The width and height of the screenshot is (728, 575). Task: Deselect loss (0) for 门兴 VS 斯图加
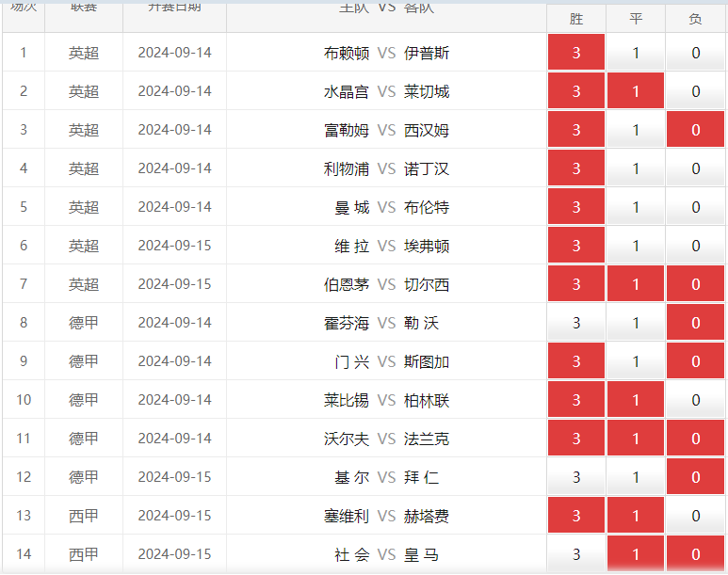pos(695,360)
